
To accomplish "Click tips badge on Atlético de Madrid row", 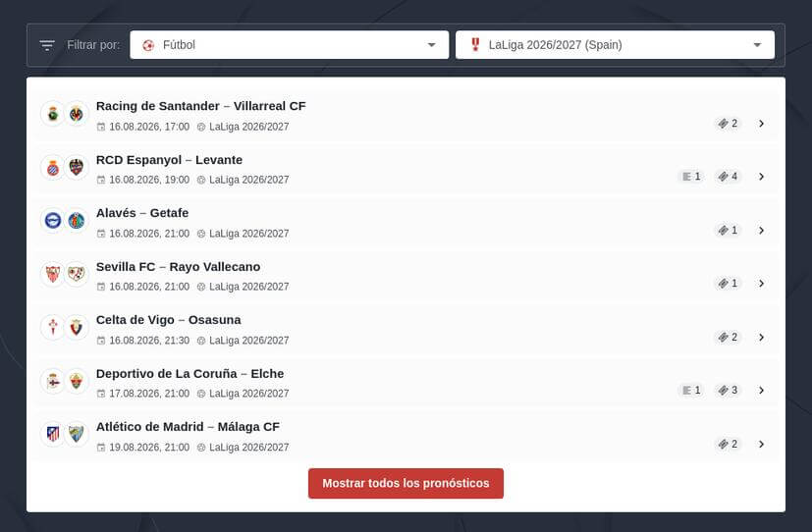I will (728, 444).
